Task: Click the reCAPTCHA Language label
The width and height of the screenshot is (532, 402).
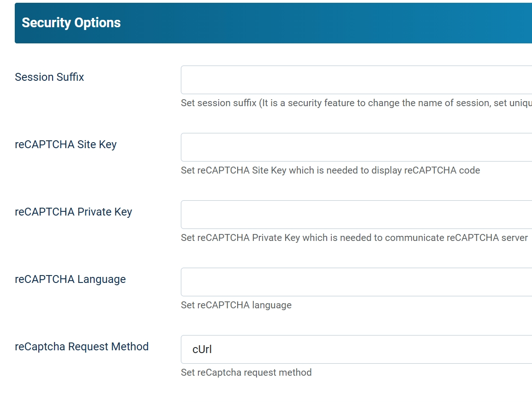Action: 70,279
